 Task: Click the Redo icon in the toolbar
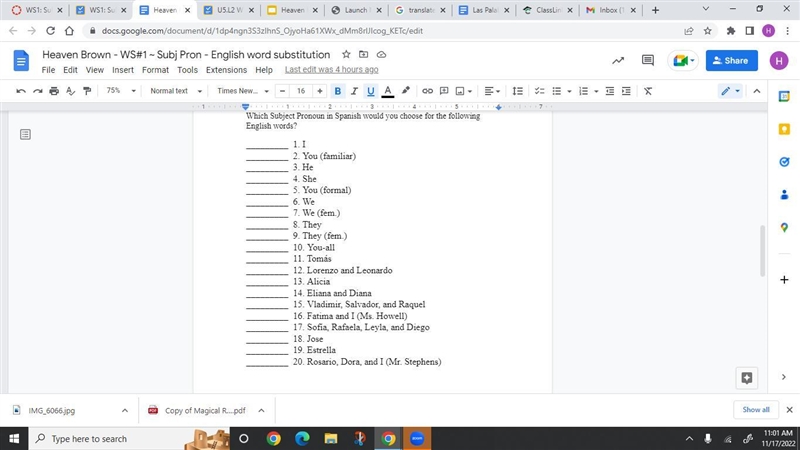pyautogui.click(x=37, y=91)
